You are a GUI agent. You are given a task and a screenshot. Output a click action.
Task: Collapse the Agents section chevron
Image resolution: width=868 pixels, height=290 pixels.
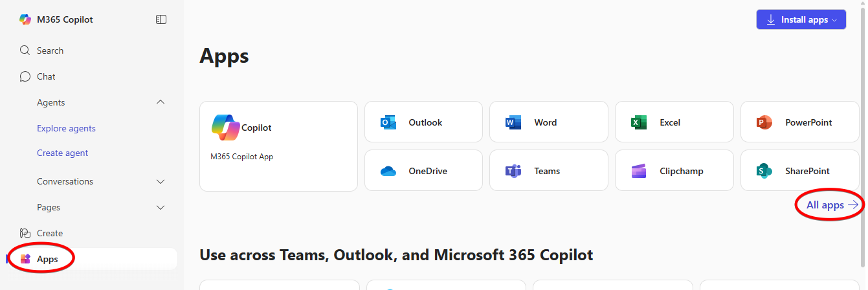coord(161,102)
